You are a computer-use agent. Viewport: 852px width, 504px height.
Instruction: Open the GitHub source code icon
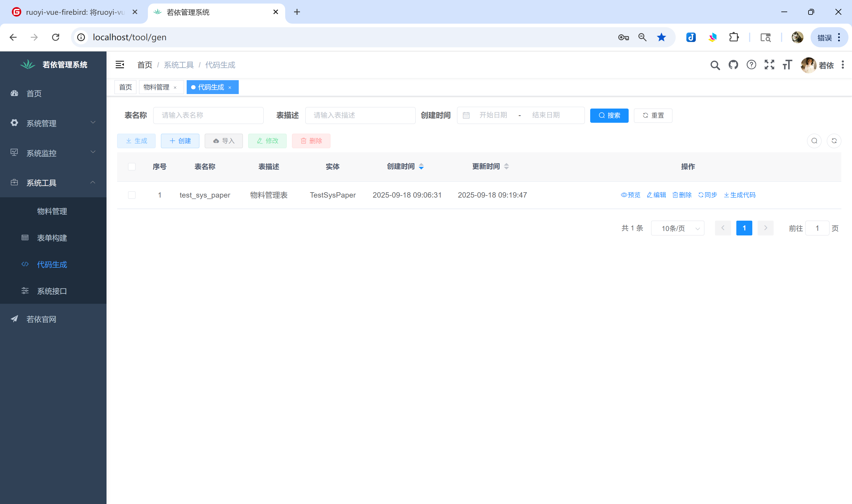pos(733,64)
